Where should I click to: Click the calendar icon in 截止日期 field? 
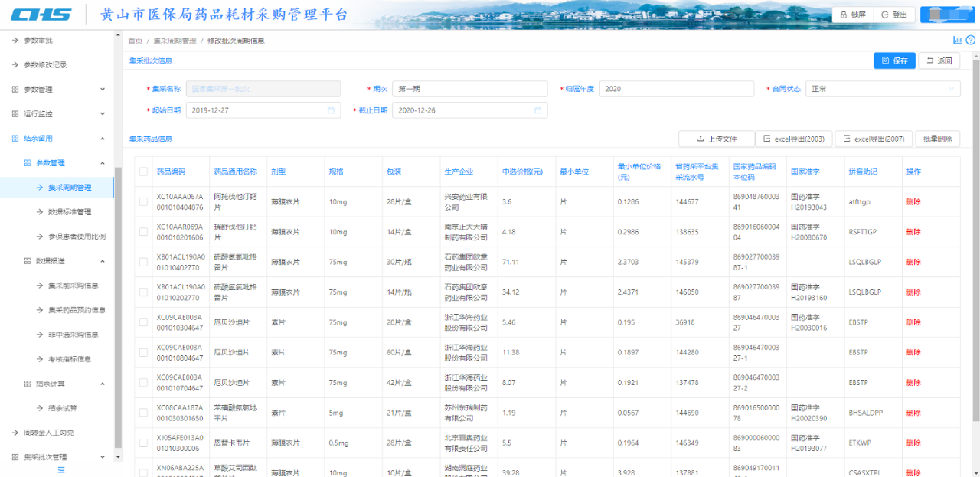[x=538, y=110]
